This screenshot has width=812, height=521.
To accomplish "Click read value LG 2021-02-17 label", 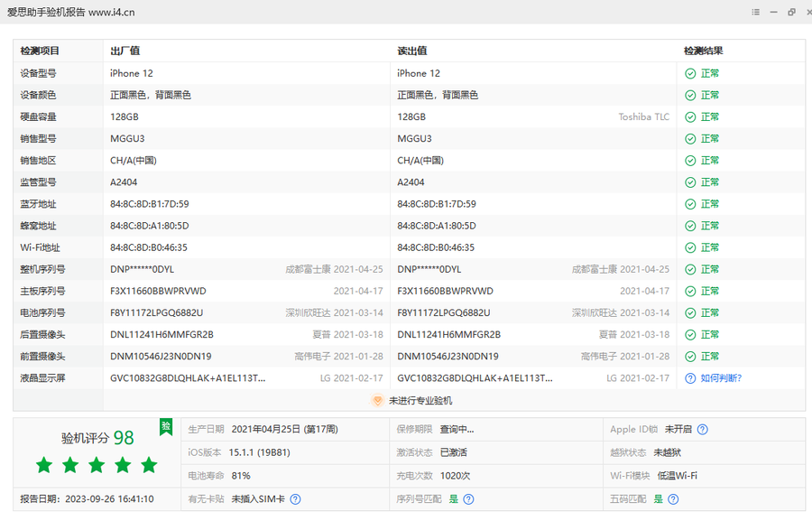I will click(638, 378).
